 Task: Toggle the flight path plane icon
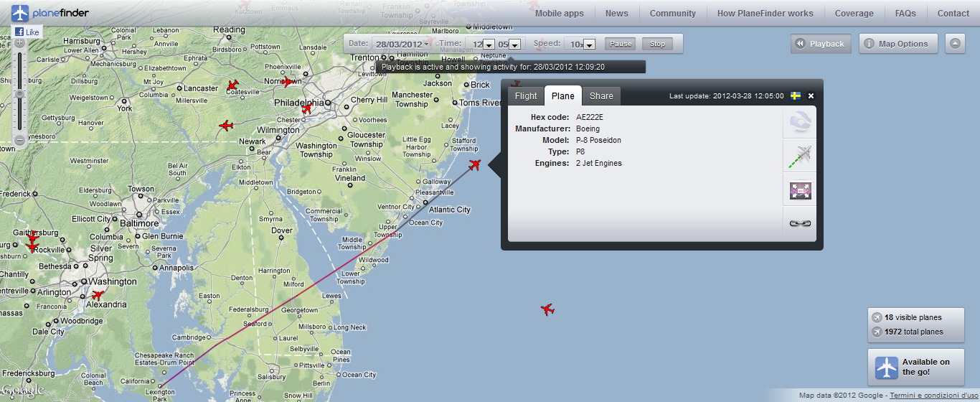point(799,156)
